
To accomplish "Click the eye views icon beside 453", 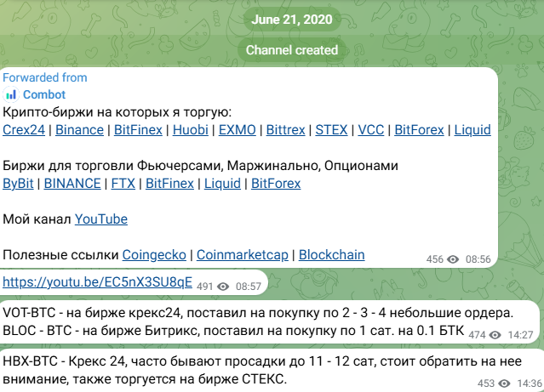I will pyautogui.click(x=504, y=383).
